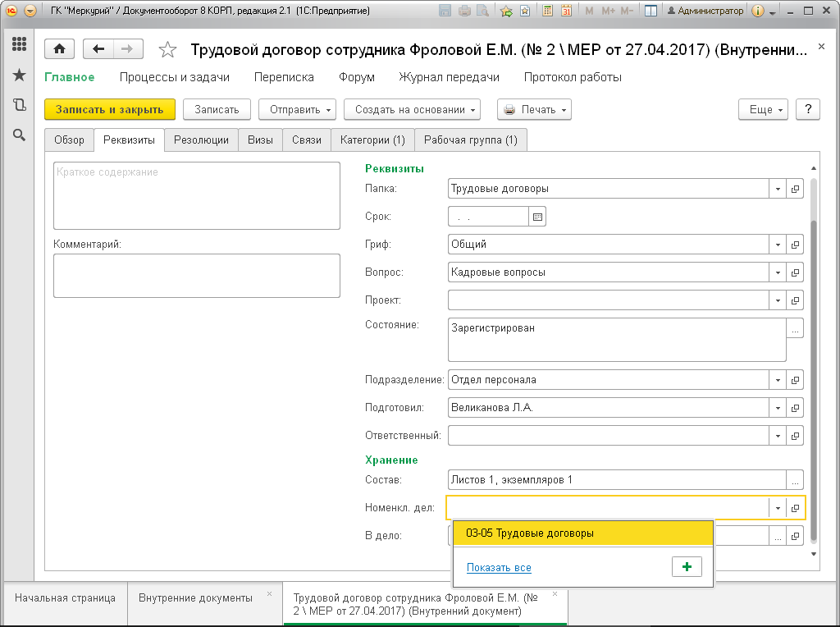Open the Печать dropdown menu
This screenshot has width=840, height=627.
[x=535, y=109]
